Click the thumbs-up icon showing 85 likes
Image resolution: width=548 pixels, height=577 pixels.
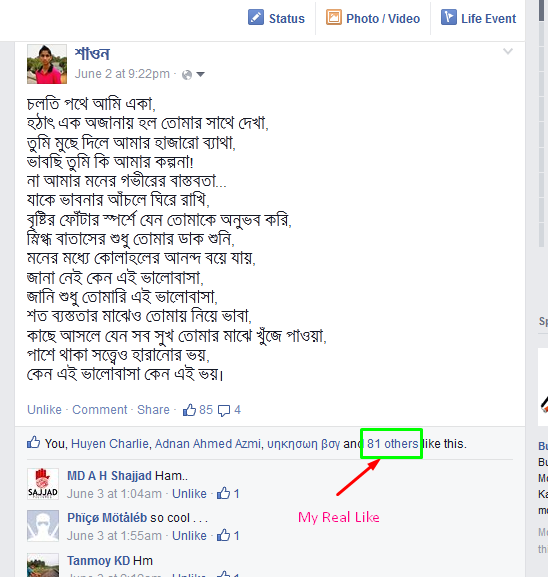click(190, 410)
